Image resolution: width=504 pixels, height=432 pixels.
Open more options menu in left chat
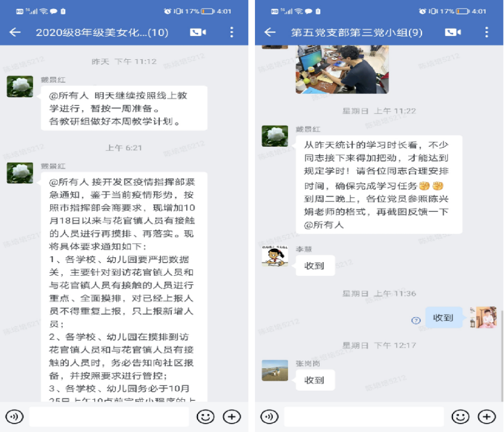pyautogui.click(x=232, y=32)
